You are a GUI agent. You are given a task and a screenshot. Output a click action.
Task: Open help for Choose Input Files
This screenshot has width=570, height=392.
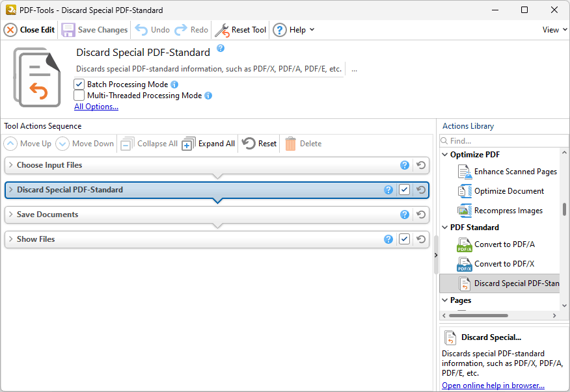(x=405, y=165)
